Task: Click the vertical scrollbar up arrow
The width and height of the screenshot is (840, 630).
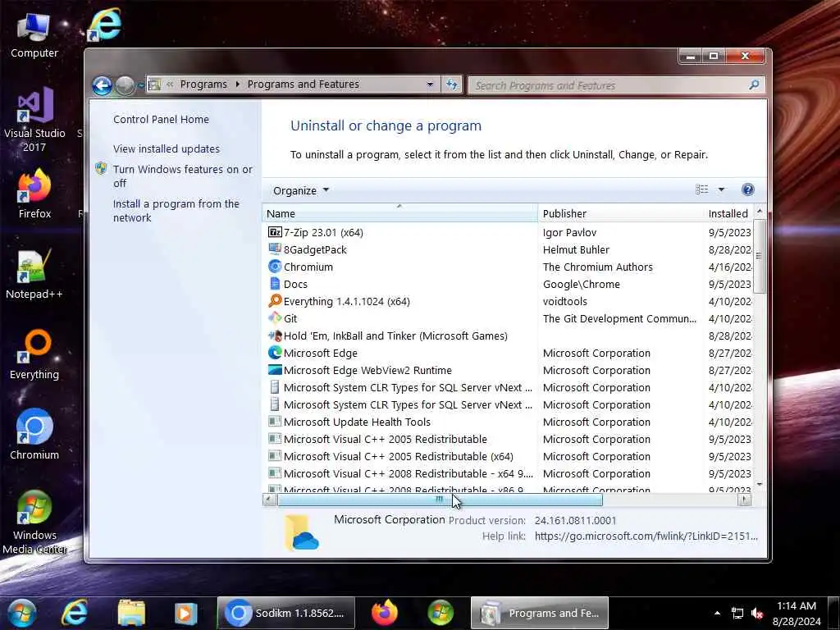Action: point(759,212)
